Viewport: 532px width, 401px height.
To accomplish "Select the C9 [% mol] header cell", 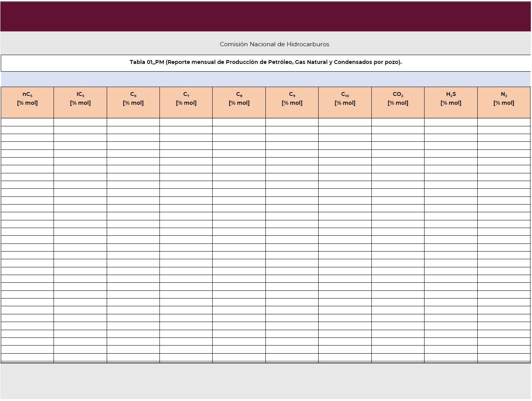I will (292, 102).
